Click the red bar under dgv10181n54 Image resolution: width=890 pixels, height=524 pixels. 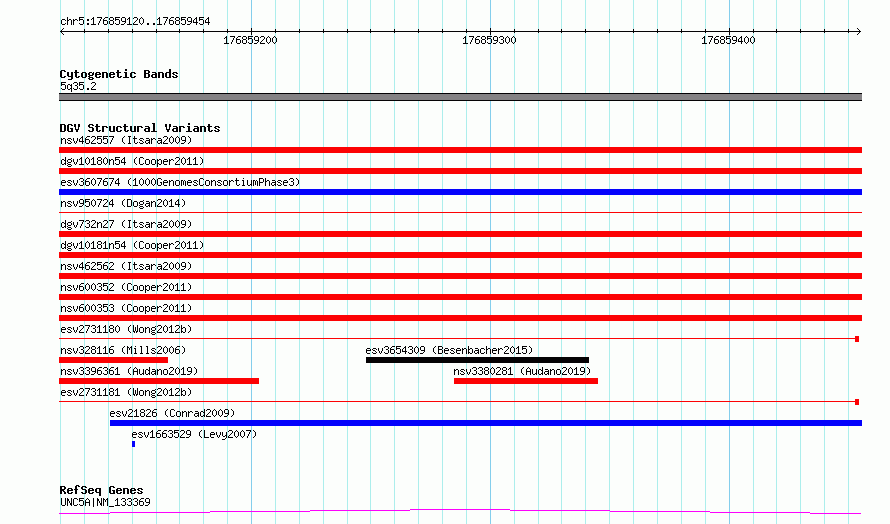460,255
